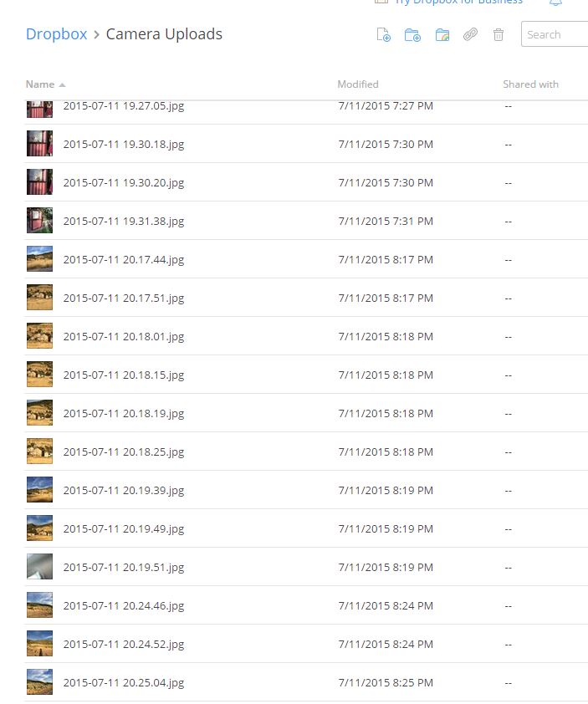The height and width of the screenshot is (704, 588).
Task: Open Try Dropbox for Business link
Action: pyautogui.click(x=458, y=3)
